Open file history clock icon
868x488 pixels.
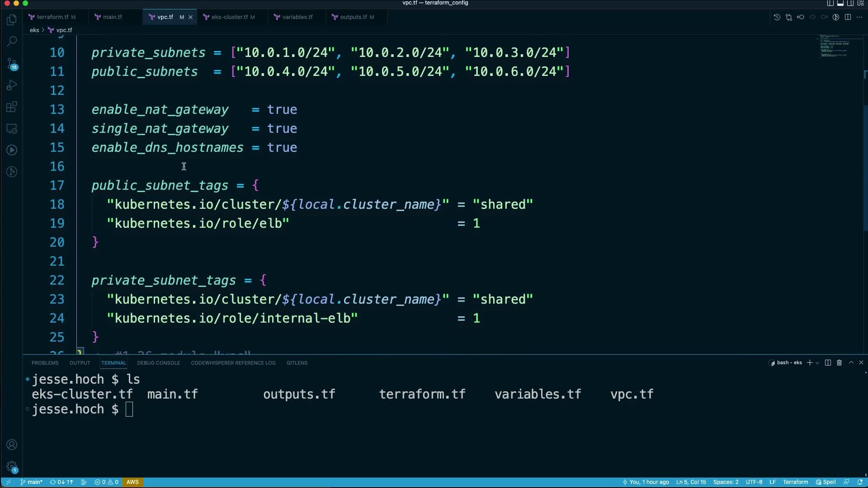tap(777, 17)
